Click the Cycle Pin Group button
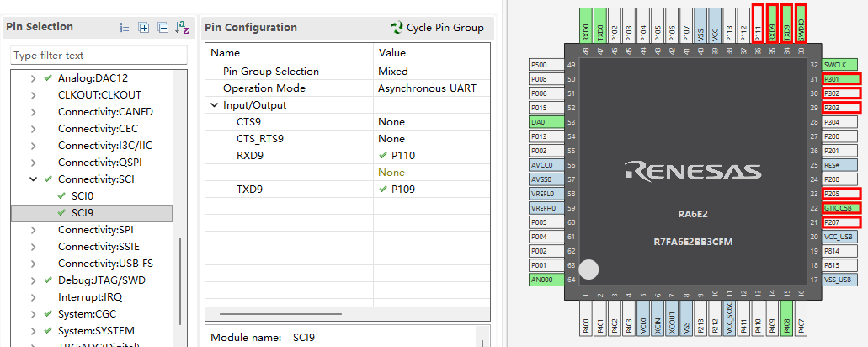This screenshot has height=347, width=868. coord(437,28)
